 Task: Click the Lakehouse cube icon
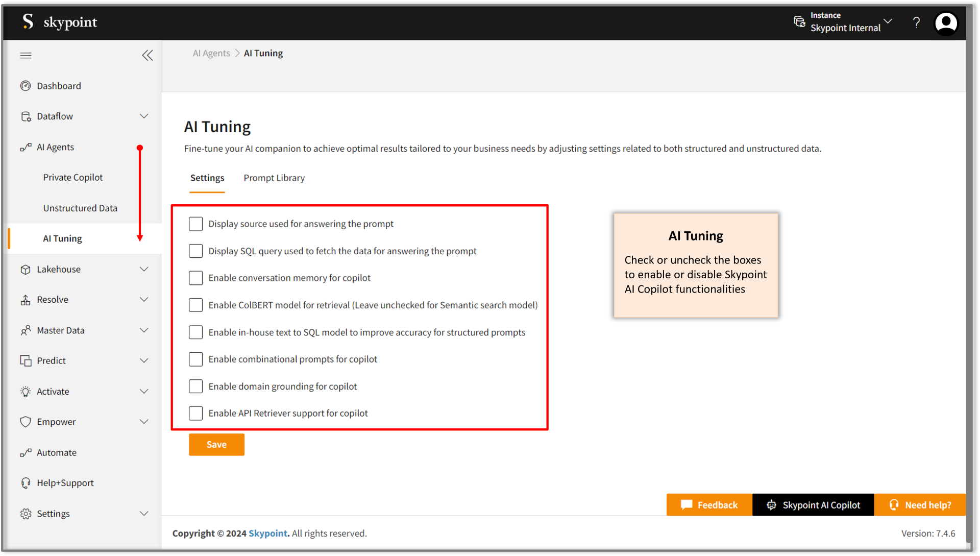[x=26, y=269]
